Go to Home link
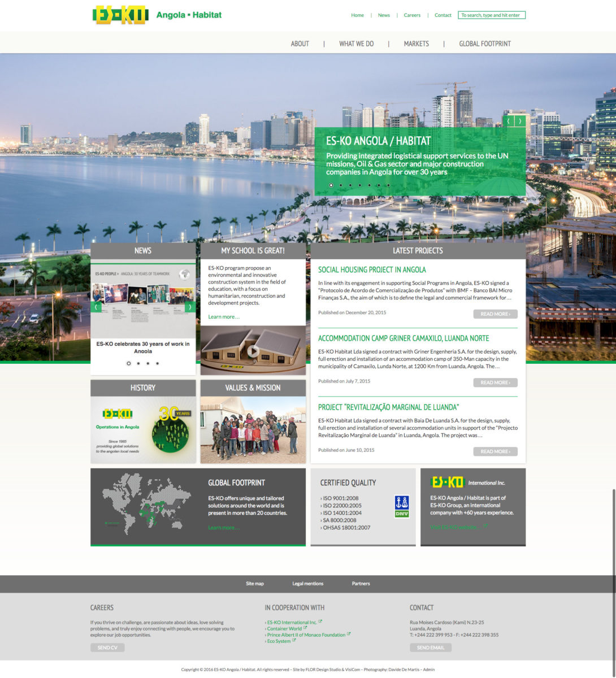Screen dimensions: 616x678 click(x=357, y=15)
